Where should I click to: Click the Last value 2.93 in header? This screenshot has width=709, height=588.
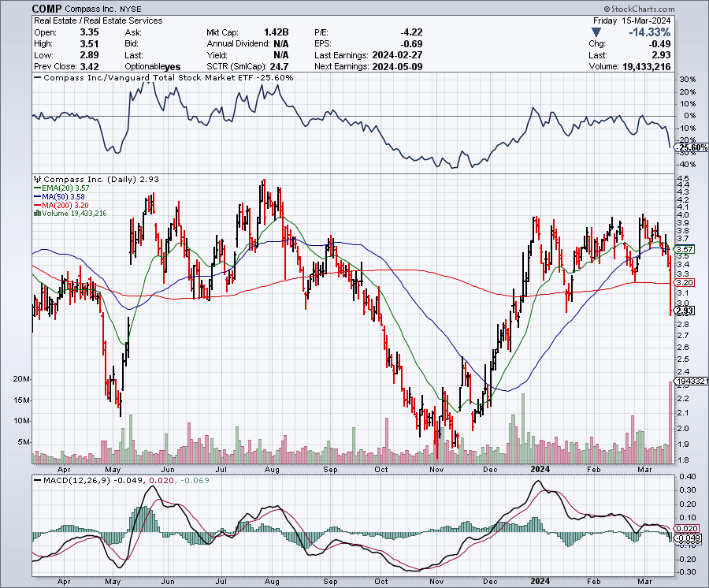[662, 55]
